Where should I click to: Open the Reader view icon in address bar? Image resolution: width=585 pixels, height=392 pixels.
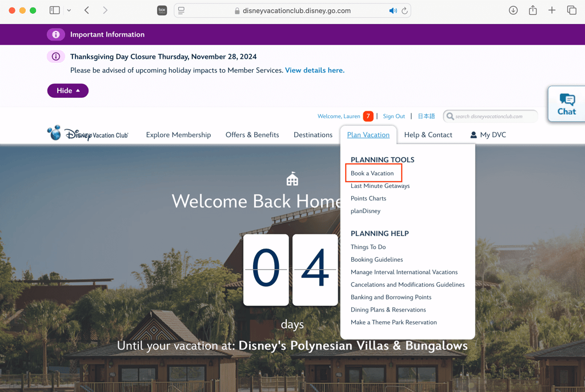[181, 11]
